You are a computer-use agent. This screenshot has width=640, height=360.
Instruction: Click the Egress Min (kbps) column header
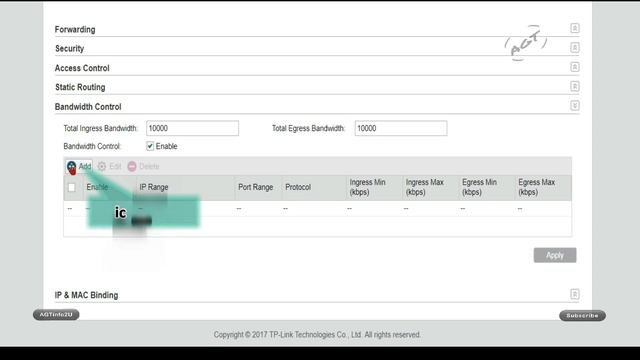479,187
